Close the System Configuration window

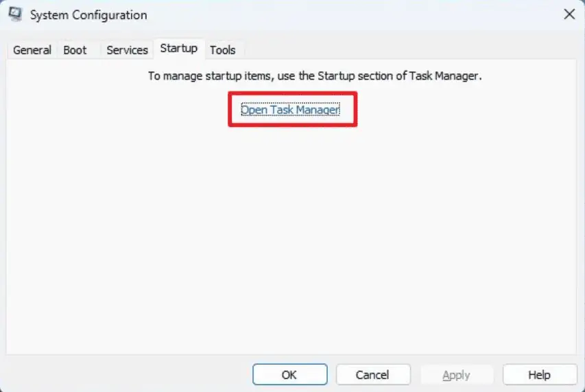point(569,14)
